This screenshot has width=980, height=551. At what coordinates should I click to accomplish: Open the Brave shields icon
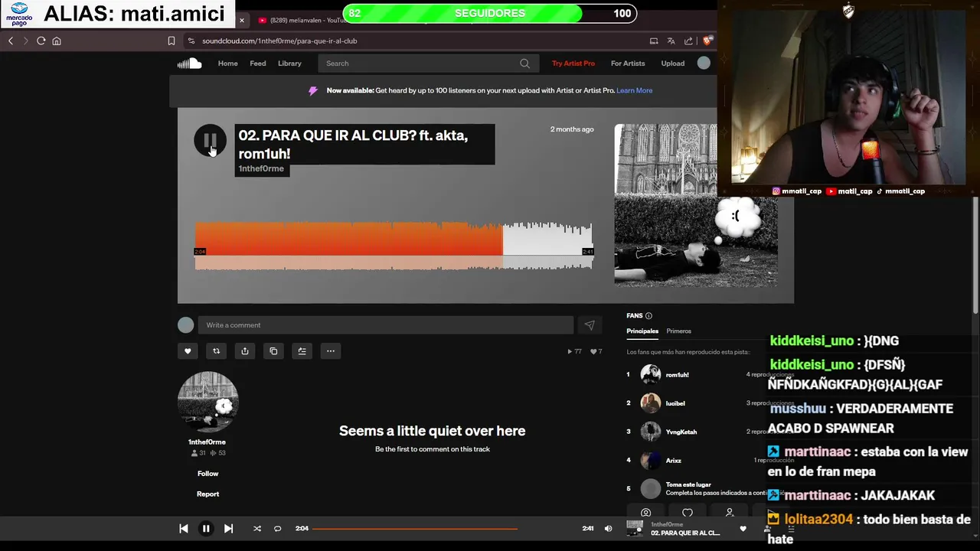click(709, 41)
